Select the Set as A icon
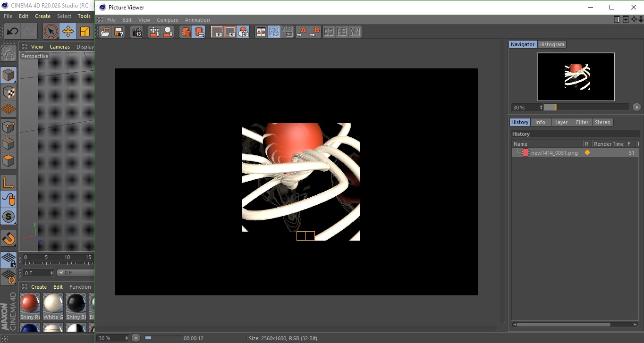 pos(301,32)
